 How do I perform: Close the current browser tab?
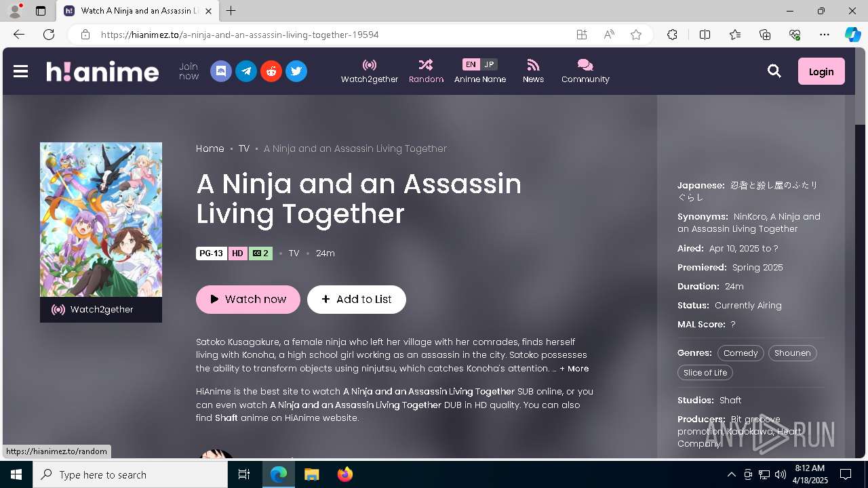tap(208, 11)
